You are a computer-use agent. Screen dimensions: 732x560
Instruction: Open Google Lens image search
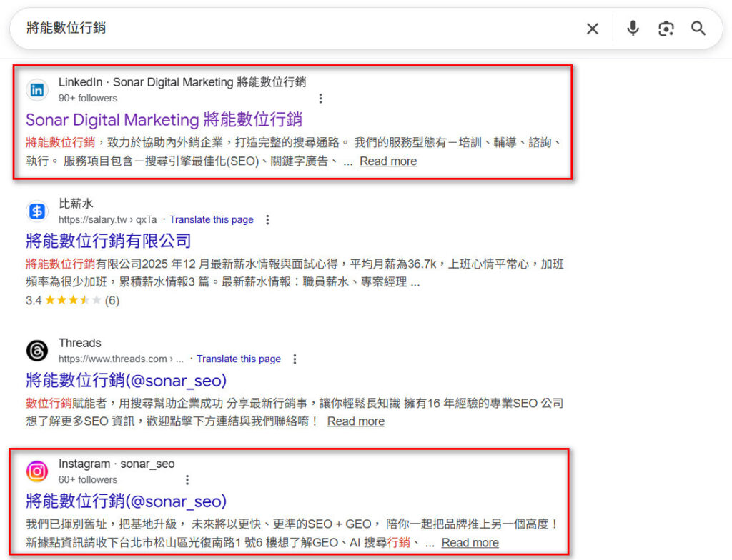tap(666, 28)
